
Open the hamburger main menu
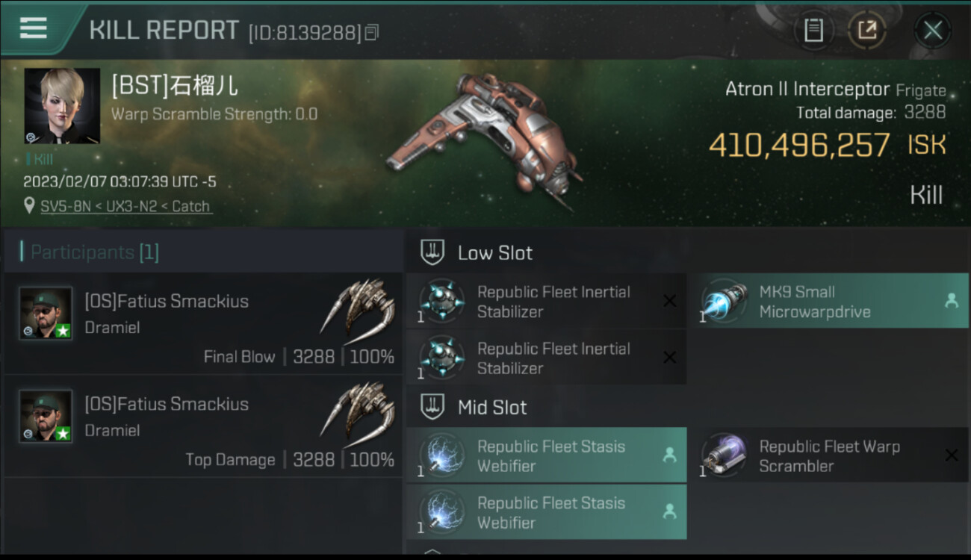34,28
